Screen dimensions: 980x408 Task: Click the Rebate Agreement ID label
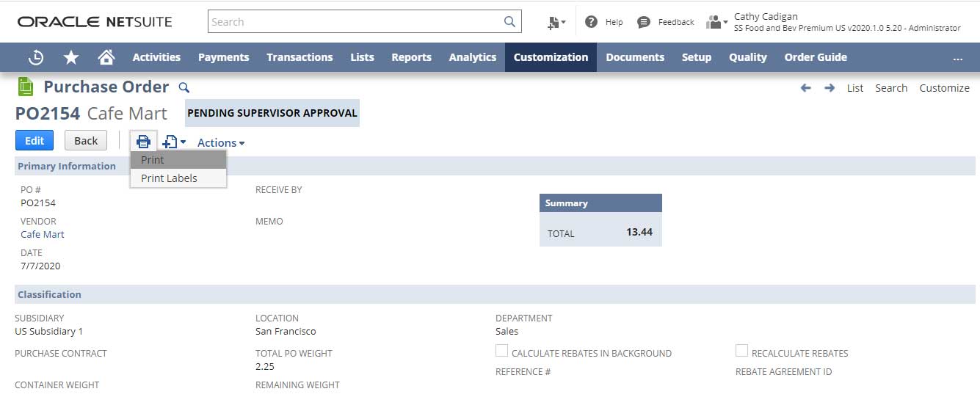784,371
